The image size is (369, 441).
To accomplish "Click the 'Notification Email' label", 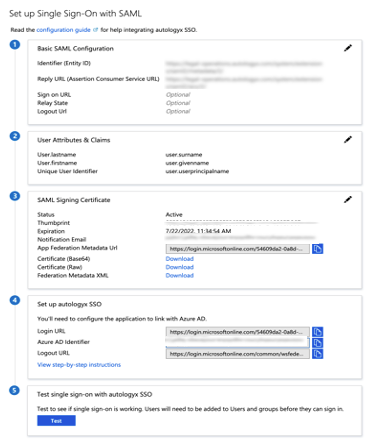I will pos(61,239).
